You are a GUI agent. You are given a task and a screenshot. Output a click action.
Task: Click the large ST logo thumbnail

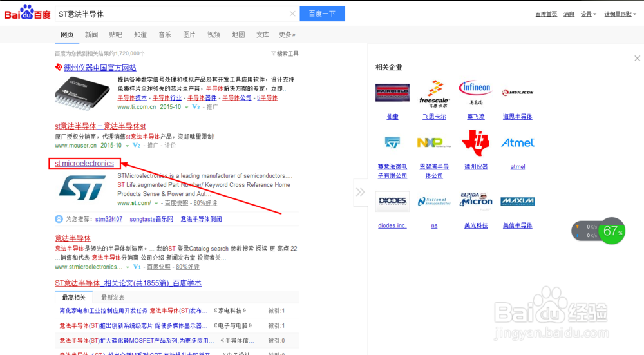coord(82,187)
